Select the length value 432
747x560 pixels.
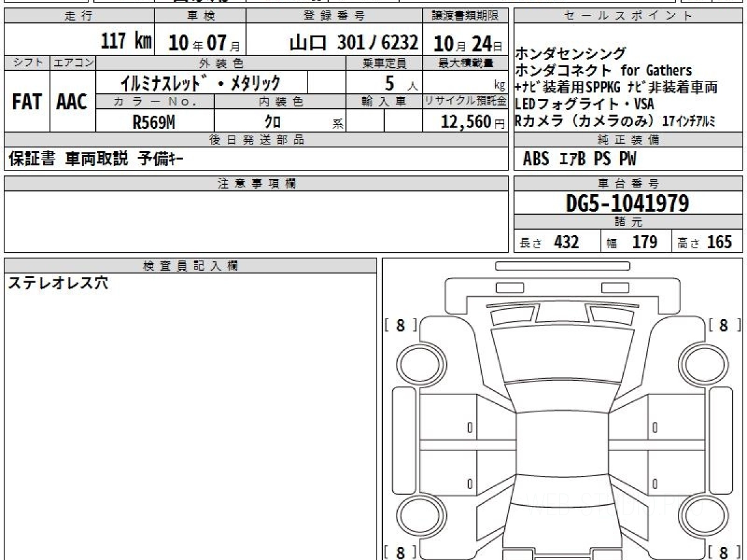tap(566, 242)
